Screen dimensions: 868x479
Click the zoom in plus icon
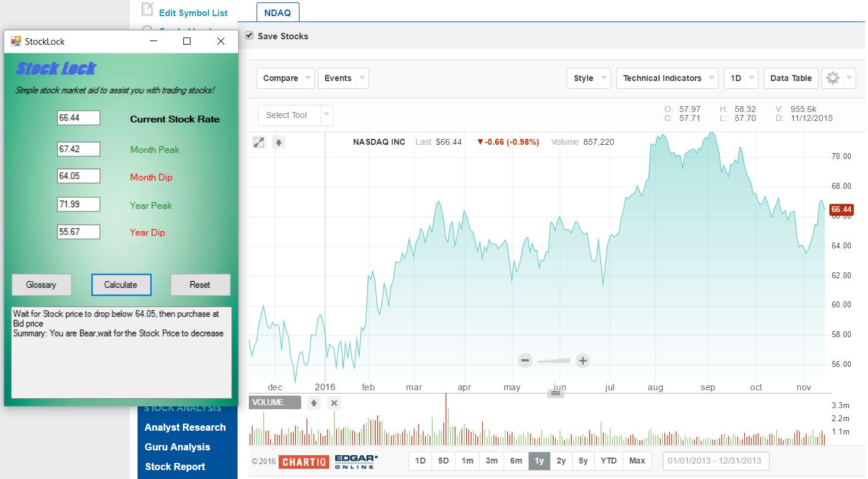[x=583, y=360]
